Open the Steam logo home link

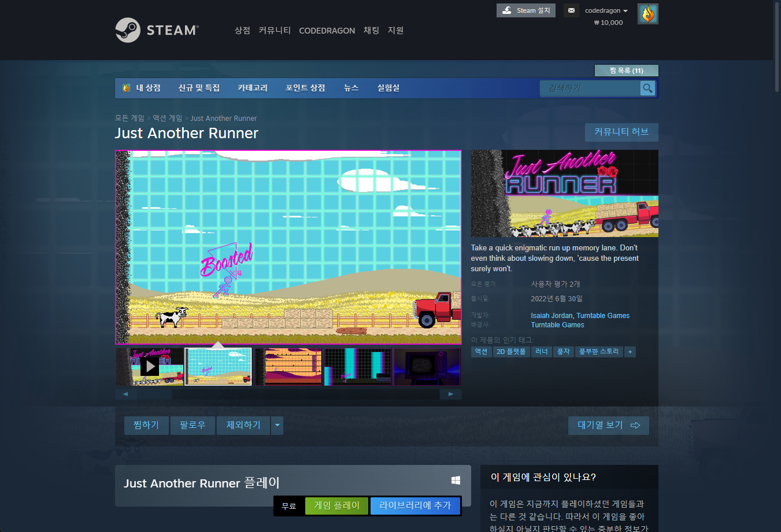(157, 30)
